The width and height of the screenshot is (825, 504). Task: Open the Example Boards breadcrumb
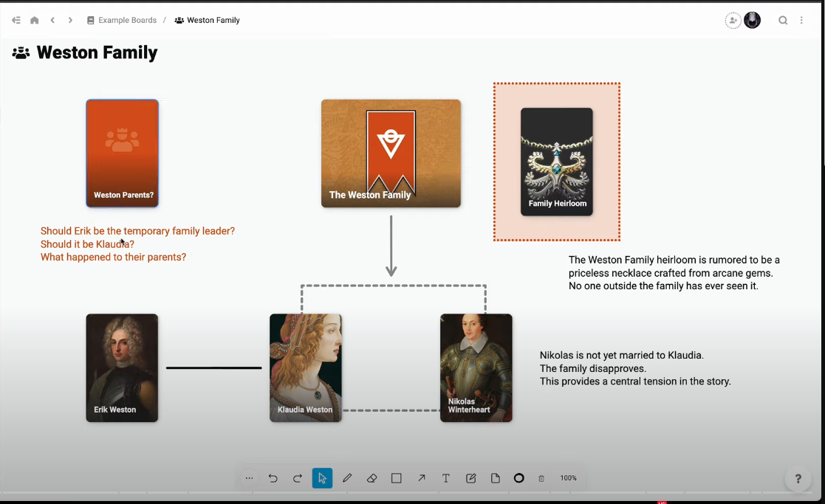122,20
